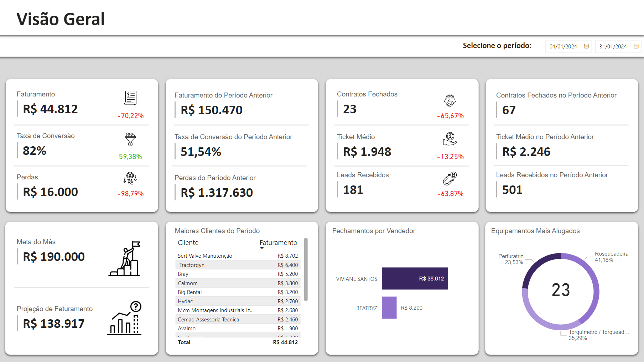Select the VIVIANE SANTOS bar
This screenshot has width=644, height=362.
(x=415, y=279)
